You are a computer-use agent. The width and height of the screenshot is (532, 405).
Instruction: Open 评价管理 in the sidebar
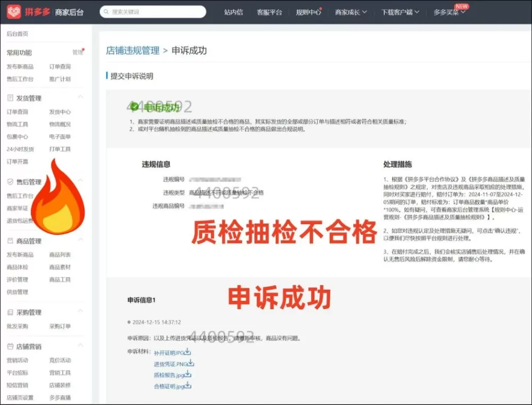[x=18, y=280]
